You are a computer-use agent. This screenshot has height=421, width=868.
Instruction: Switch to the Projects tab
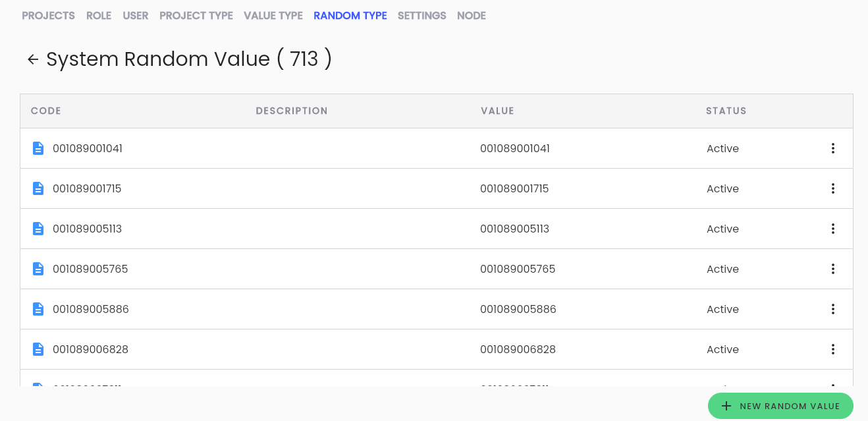coord(48,16)
